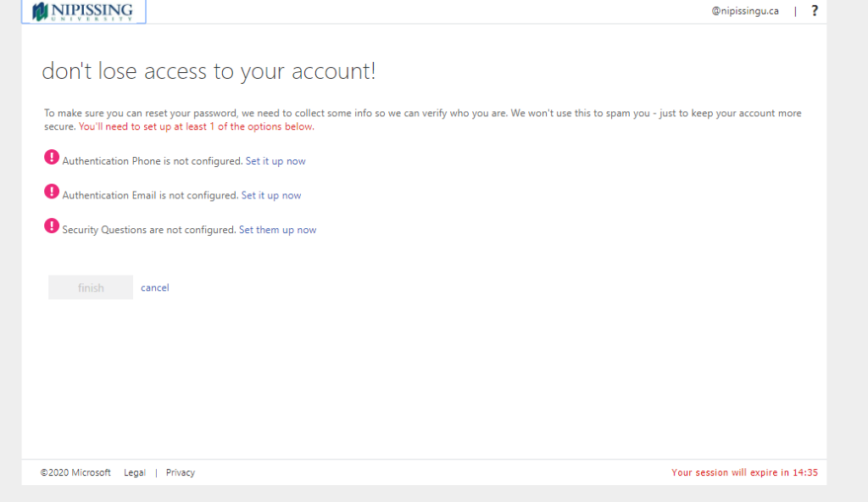Open the Privacy link in footer

coord(181,472)
